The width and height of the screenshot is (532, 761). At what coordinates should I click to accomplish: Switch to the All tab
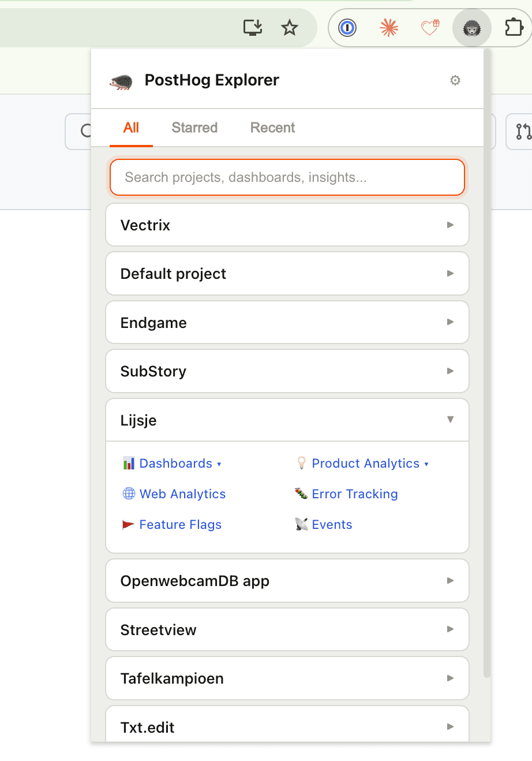coord(131,128)
